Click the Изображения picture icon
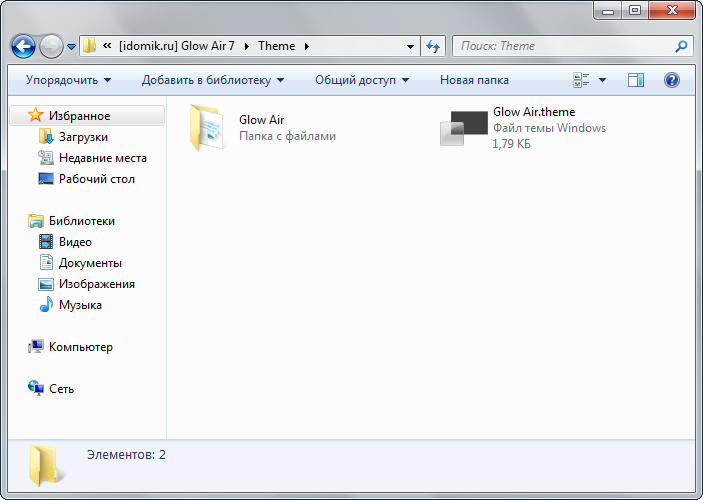 [x=46, y=284]
